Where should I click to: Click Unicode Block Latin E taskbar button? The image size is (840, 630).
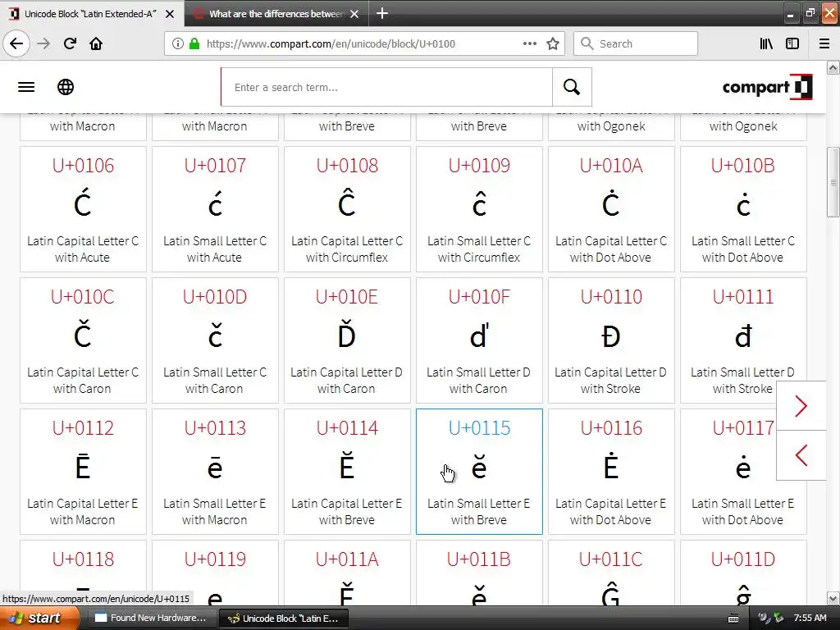284,618
